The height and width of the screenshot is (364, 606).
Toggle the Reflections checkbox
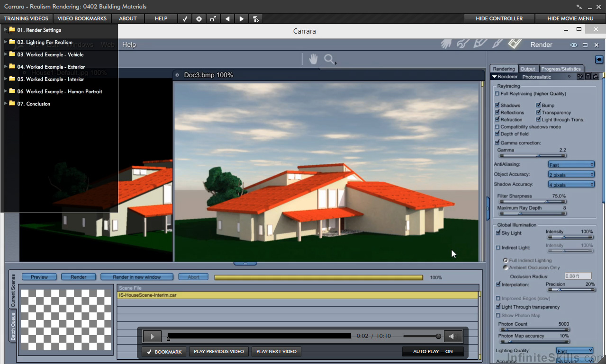coord(497,112)
